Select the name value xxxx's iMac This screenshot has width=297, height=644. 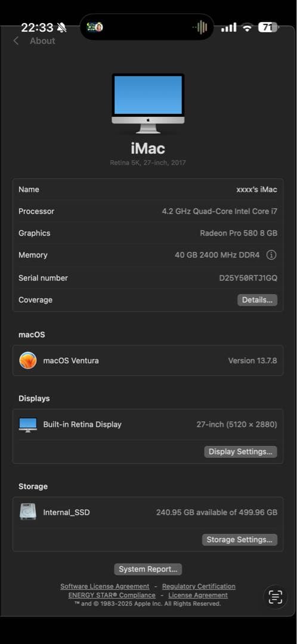point(256,190)
